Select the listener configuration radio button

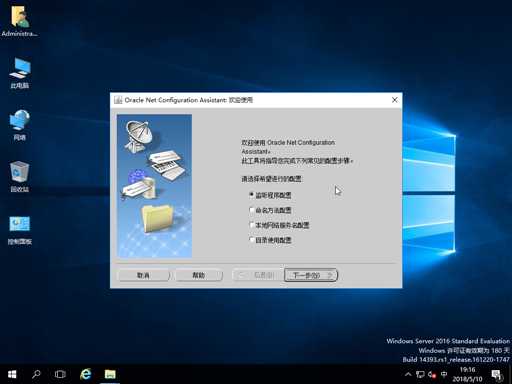click(252, 195)
